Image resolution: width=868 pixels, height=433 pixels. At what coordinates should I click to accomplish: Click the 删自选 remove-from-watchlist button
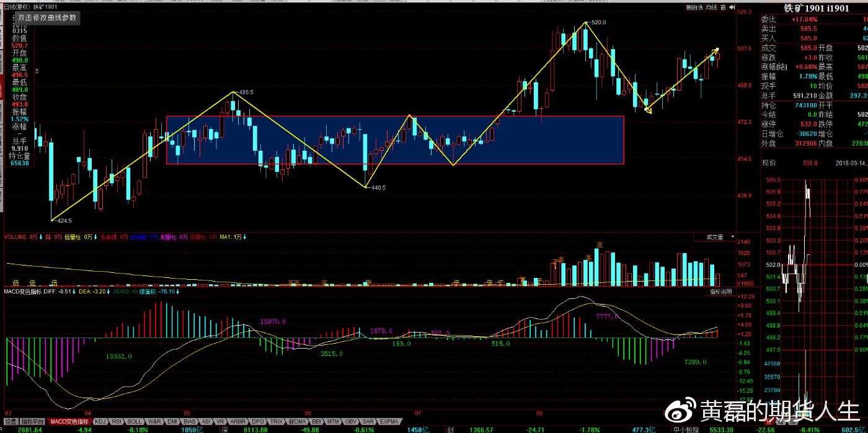pos(694,7)
